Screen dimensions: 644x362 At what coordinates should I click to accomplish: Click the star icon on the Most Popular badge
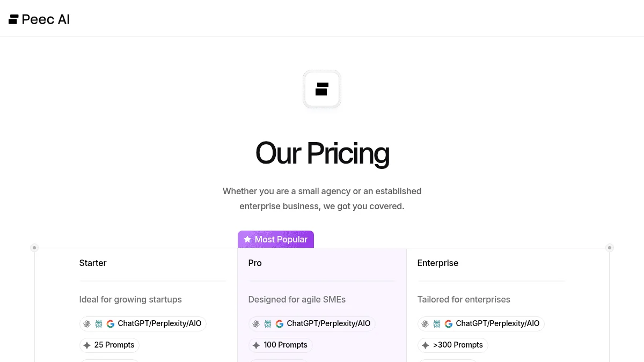coord(247,239)
